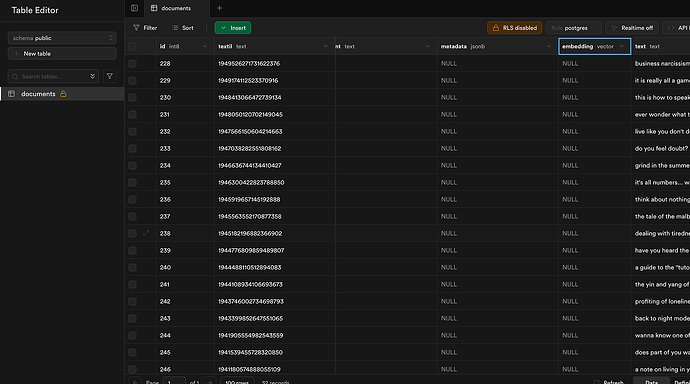Open the 100 rows per page dropdown
The width and height of the screenshot is (690, 384).
coord(237,381)
